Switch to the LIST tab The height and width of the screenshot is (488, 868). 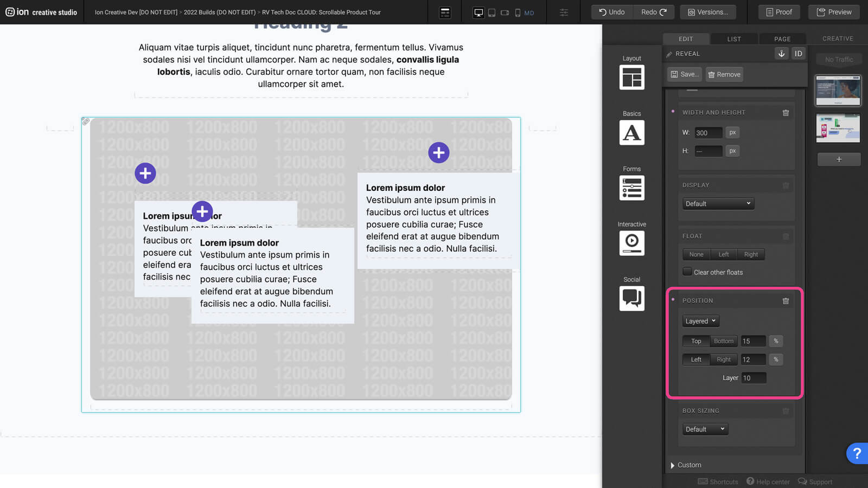(x=734, y=39)
